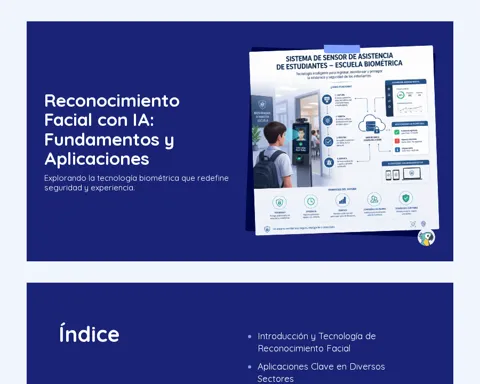Click the 'Índice' heading

[89, 334]
